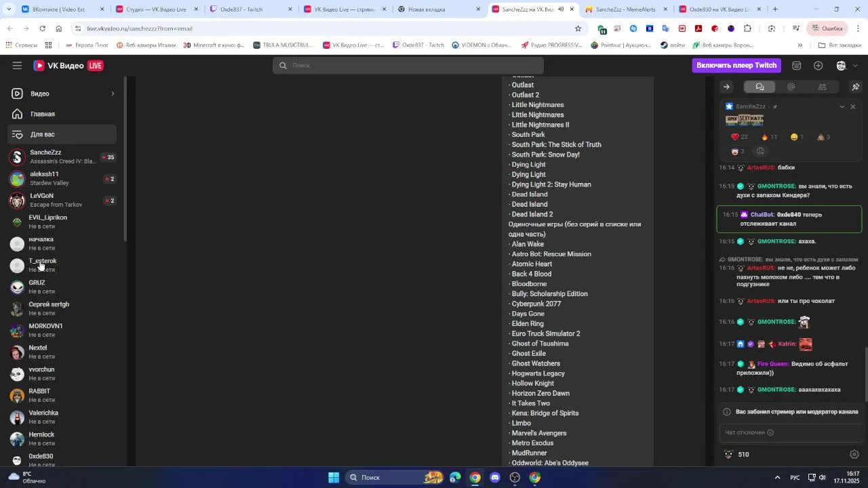Click the disabled Чат отключен input box
This screenshot has height=488, width=868.
tap(791, 432)
